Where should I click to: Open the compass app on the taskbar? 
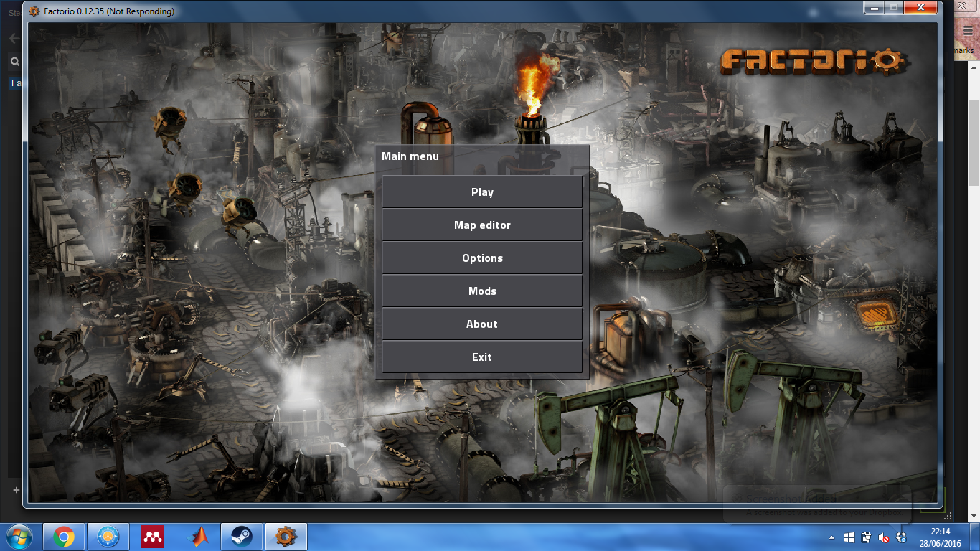pos(108,537)
